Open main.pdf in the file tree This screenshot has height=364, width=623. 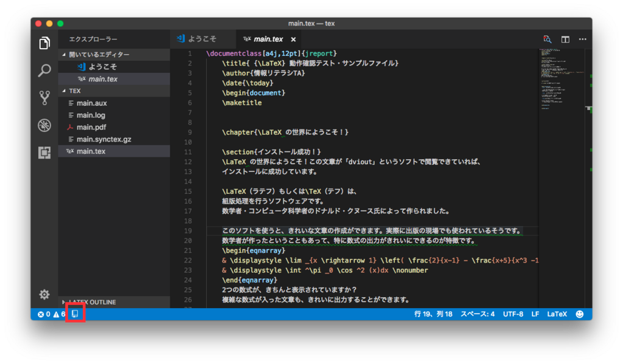tap(114, 128)
